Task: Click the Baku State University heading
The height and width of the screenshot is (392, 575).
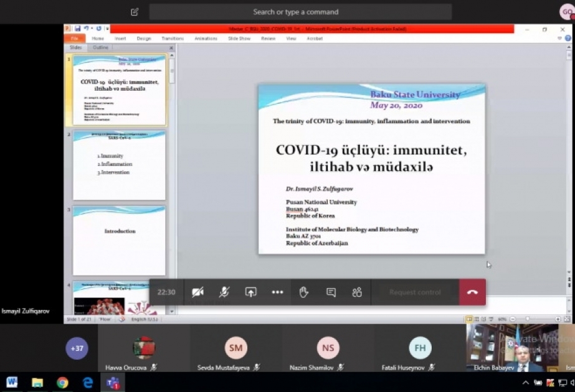Action: 415,95
